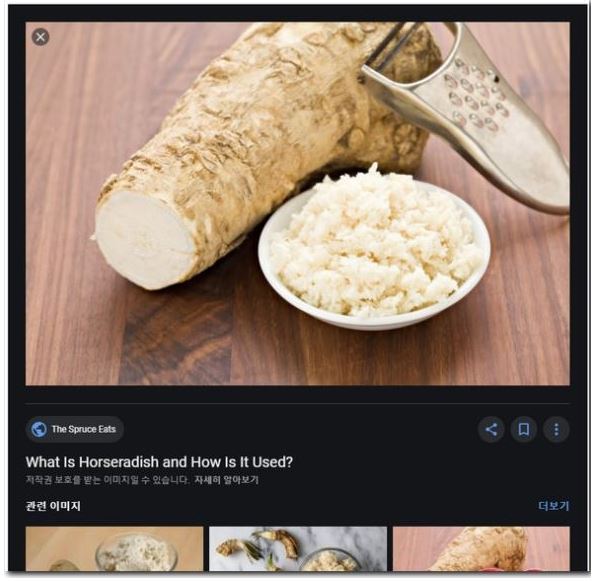The height and width of the screenshot is (581, 596).
Task: Visit The Spruce Eats source chip
Action: point(74,429)
